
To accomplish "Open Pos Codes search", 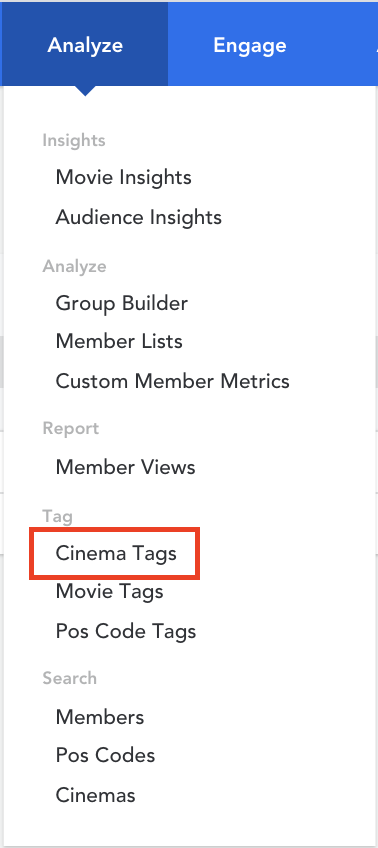I will pos(105,755).
